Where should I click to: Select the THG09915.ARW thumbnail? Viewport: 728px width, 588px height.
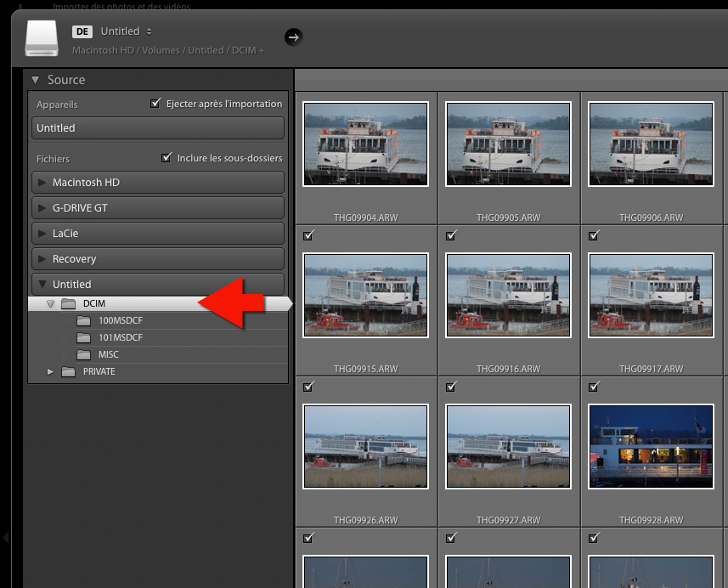pos(365,296)
